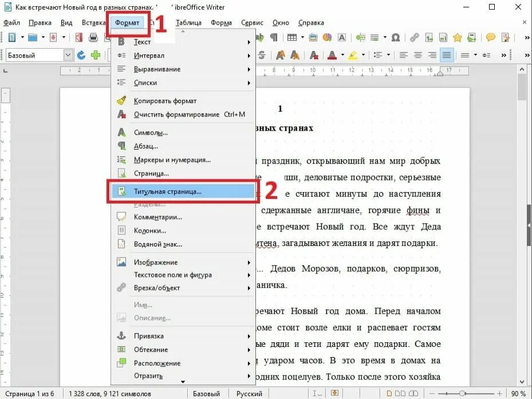Click the Decrease font size icon
Image resolution: width=532 pixels, height=399 pixels.
(x=295, y=55)
